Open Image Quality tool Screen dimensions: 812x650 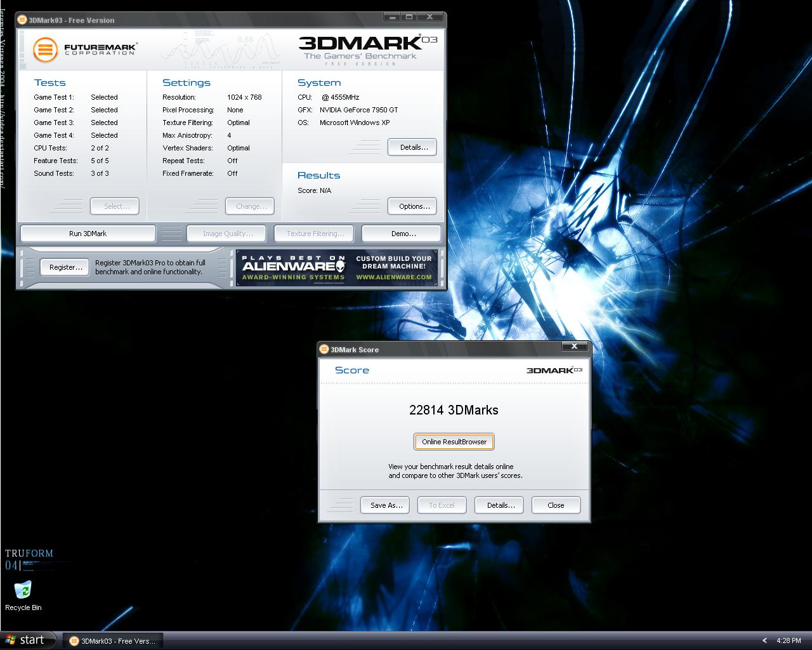(x=228, y=234)
